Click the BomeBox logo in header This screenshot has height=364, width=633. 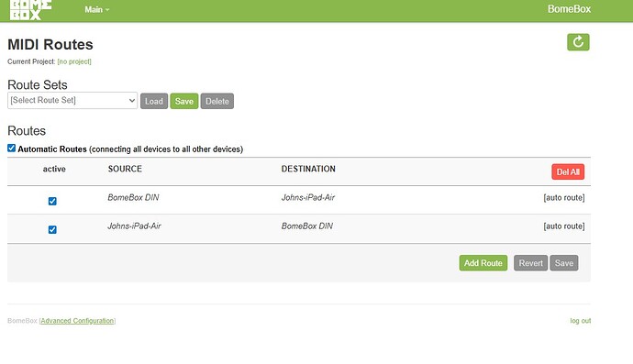pyautogui.click(x=30, y=10)
